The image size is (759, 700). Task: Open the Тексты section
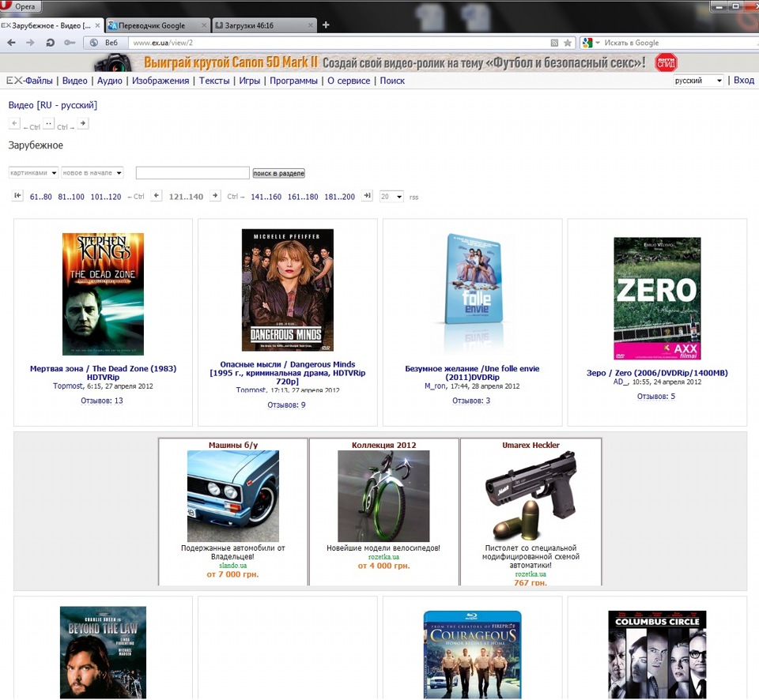214,81
